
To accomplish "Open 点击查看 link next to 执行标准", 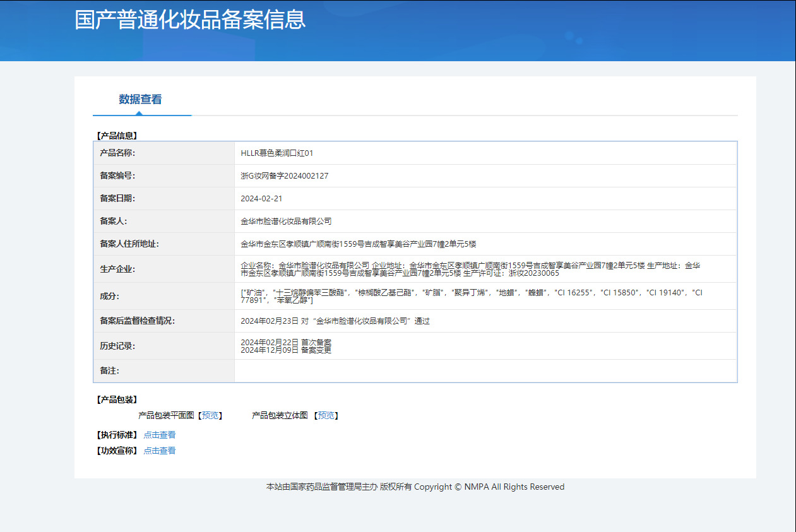I will click(160, 435).
